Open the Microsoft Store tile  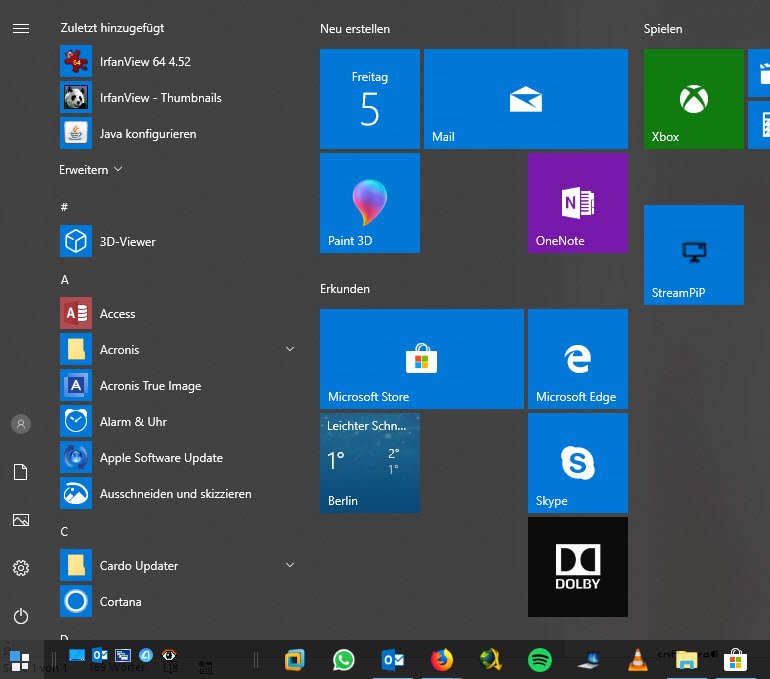[x=421, y=359]
